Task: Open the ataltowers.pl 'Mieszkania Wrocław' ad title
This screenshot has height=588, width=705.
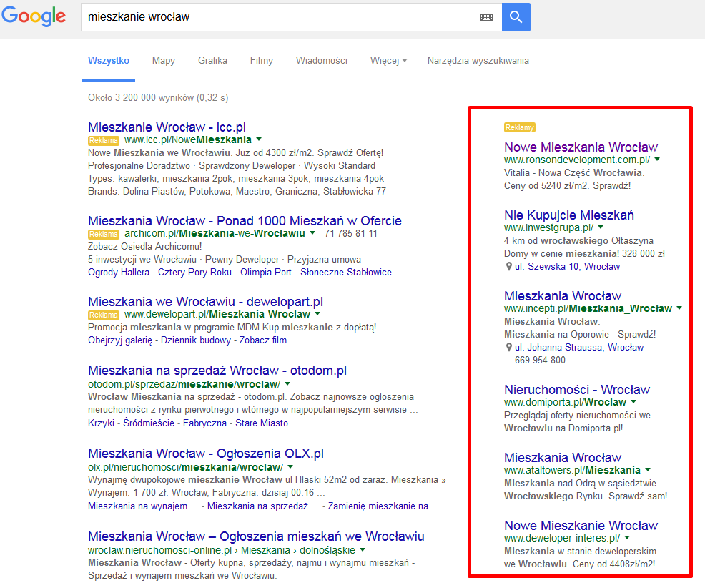Action: tap(563, 458)
